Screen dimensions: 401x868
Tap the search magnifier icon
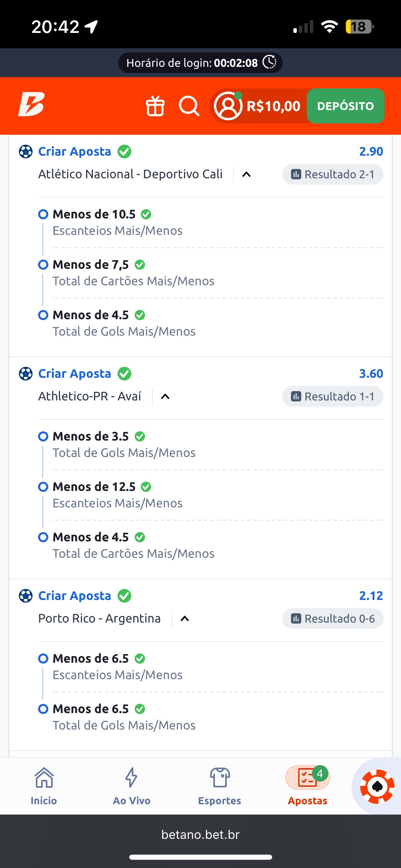[189, 106]
